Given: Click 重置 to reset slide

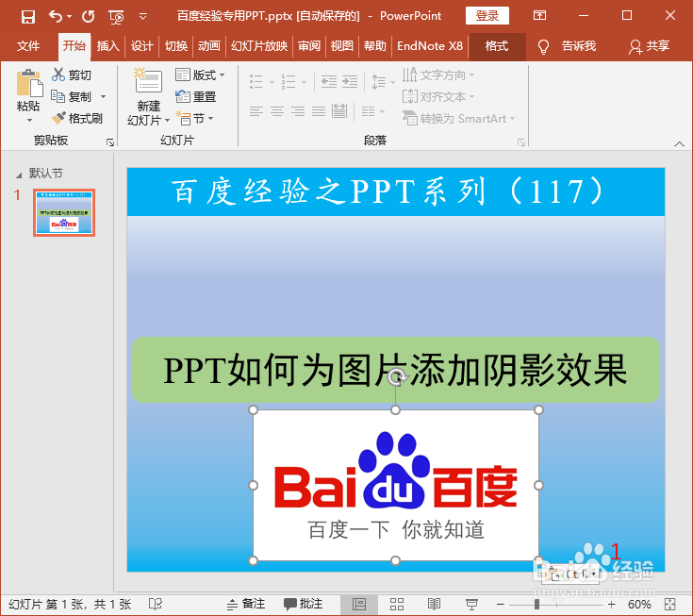Looking at the screenshot, I should [x=195, y=96].
